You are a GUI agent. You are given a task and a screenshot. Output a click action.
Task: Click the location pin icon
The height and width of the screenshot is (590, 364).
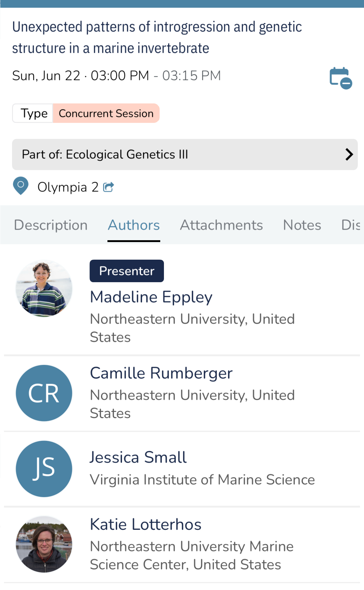pos(21,186)
